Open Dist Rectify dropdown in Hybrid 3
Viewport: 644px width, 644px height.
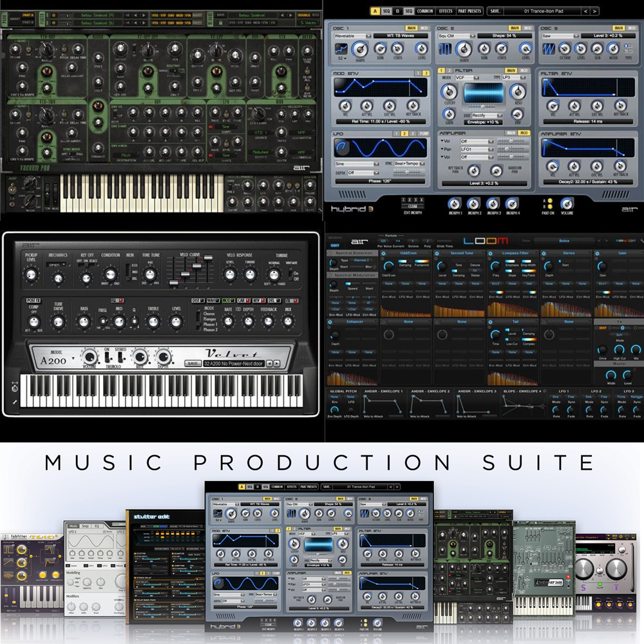point(487,115)
